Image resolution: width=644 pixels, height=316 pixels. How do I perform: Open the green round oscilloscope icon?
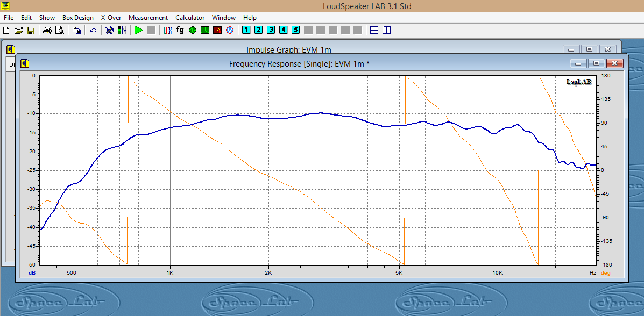[x=193, y=31]
